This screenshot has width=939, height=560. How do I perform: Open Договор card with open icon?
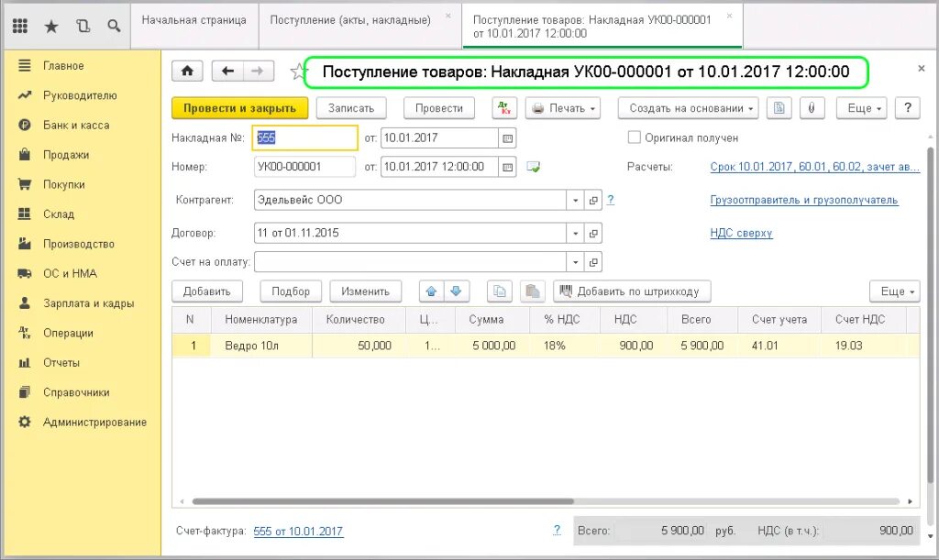[x=593, y=234]
